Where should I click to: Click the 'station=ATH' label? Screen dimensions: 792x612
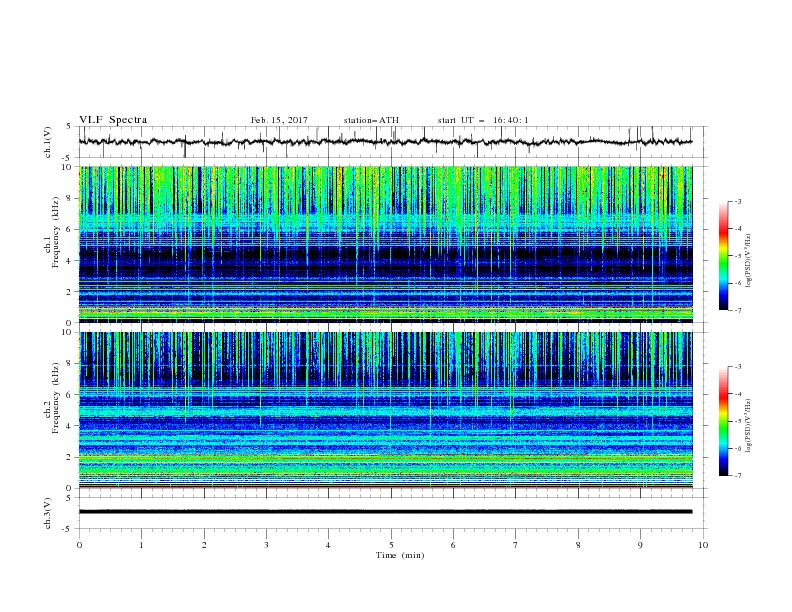371,120
